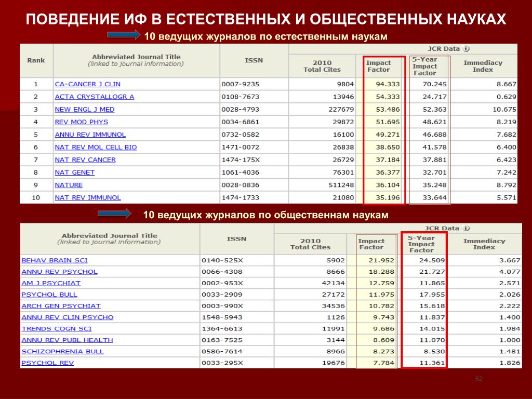Click subtitle about общественнам наукам journals
Image resolution: width=532 pixels, height=399 pixels.
(265, 215)
